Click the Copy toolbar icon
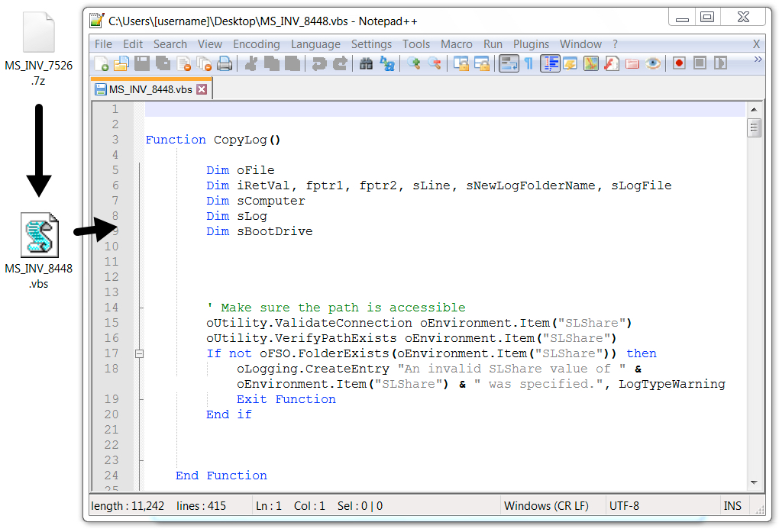 [x=272, y=63]
